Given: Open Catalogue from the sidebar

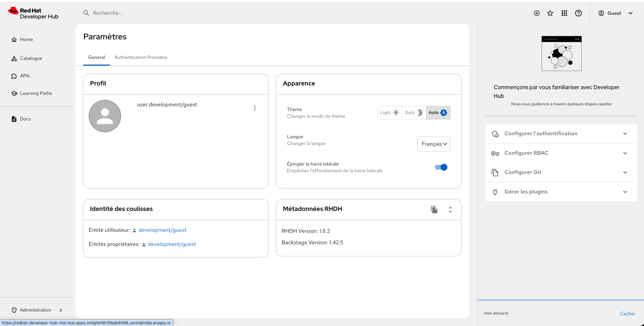Looking at the screenshot, I should pos(31,58).
